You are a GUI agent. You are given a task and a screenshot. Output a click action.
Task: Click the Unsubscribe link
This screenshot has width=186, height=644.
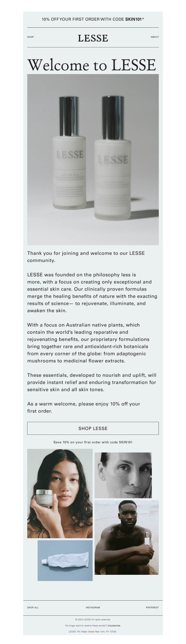(x=114, y=625)
